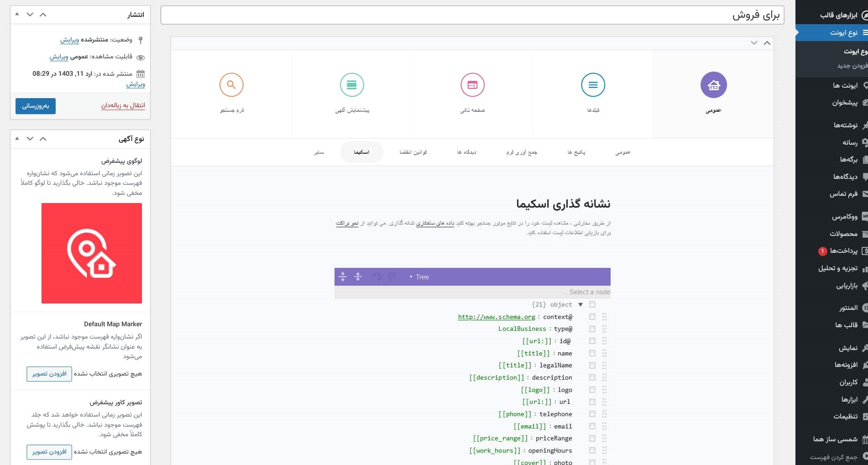Click the redo icon in the JSON editor toolbar

392,277
